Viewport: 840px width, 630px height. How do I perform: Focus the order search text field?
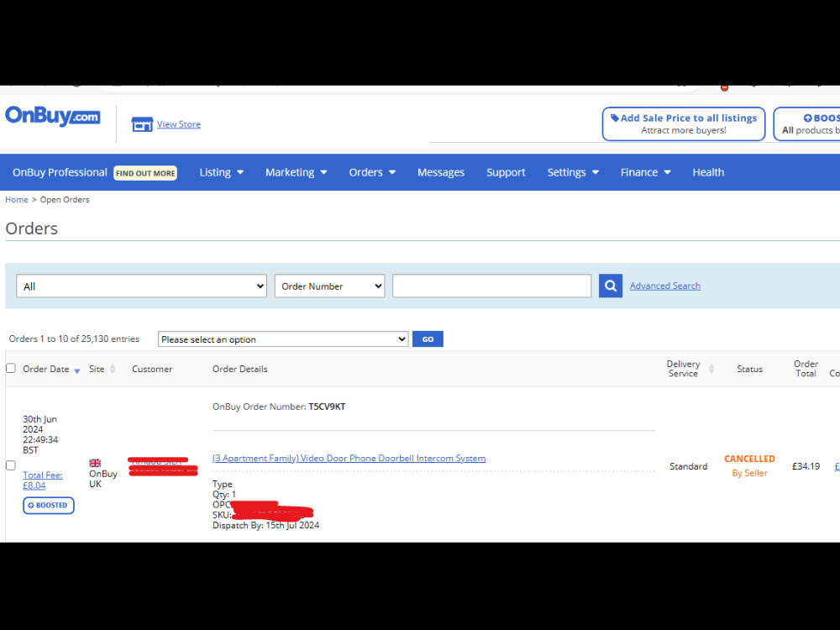(x=491, y=286)
